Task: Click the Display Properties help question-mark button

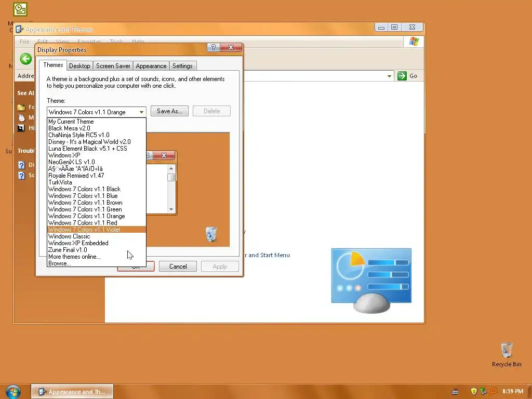Action: (x=213, y=47)
